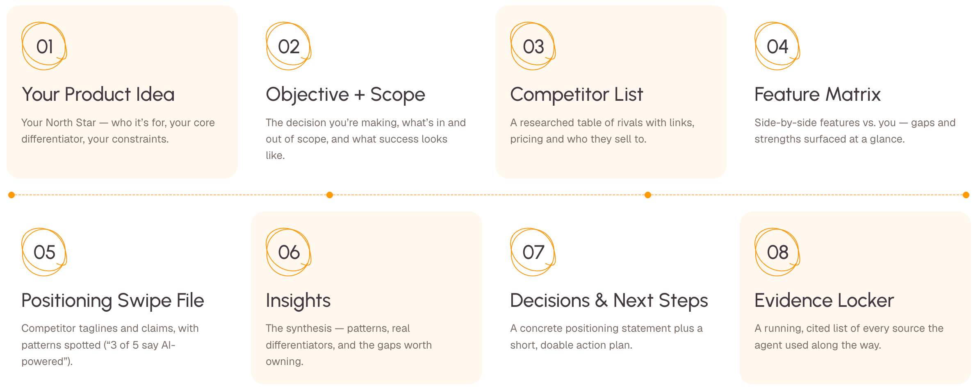The height and width of the screenshot is (390, 980).
Task: Click the 01 circled number badge
Action: (x=44, y=46)
